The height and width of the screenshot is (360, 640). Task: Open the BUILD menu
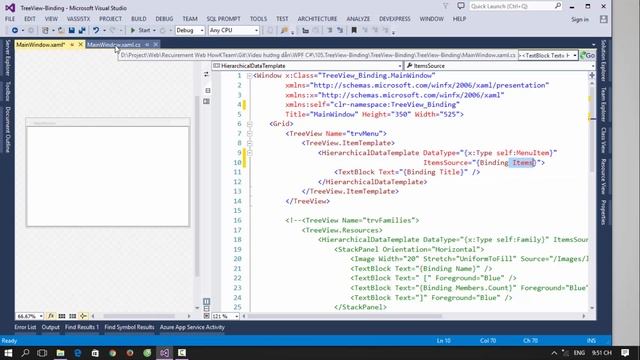point(138,19)
